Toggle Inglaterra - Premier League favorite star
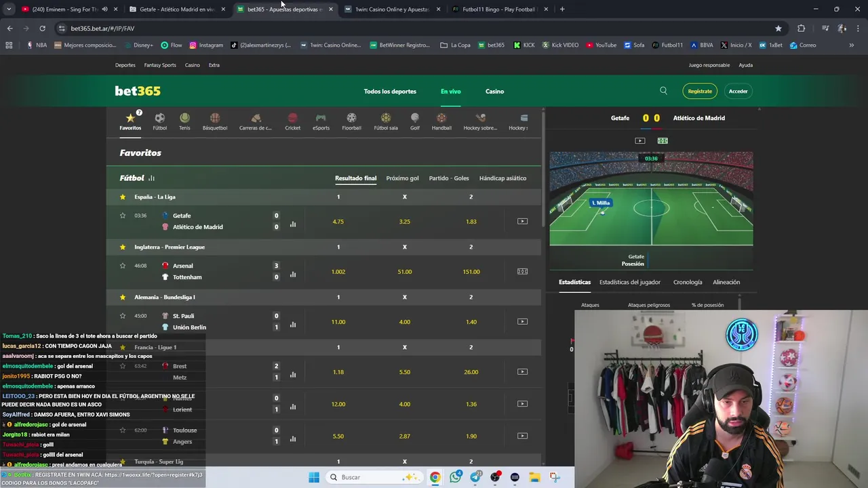Viewport: 868px width, 488px height. 123,247
